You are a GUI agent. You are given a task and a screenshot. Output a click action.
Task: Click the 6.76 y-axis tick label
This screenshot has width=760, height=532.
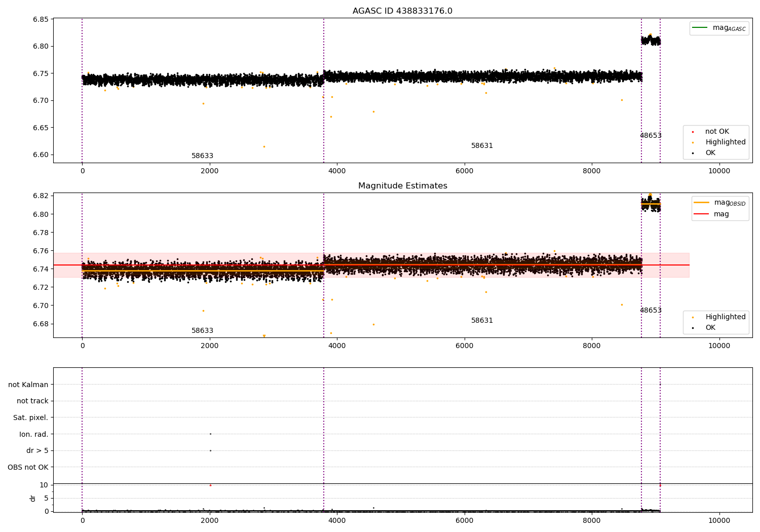pos(41,251)
